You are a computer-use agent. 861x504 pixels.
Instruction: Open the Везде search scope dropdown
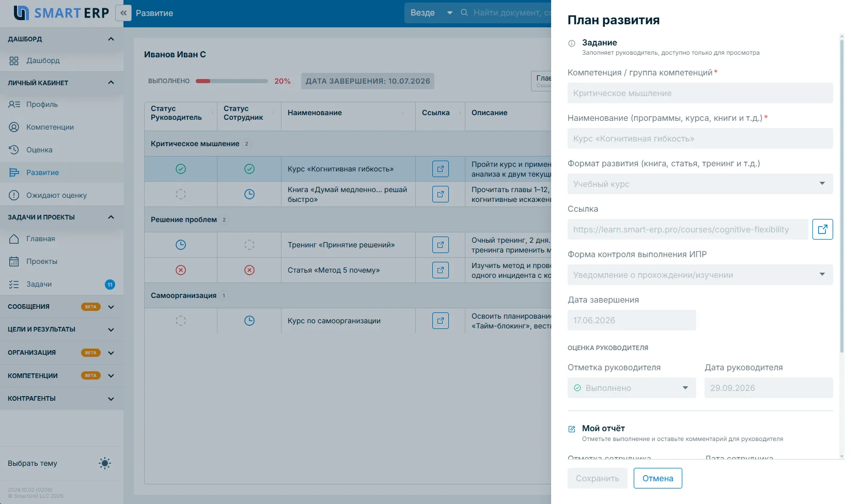pyautogui.click(x=431, y=13)
